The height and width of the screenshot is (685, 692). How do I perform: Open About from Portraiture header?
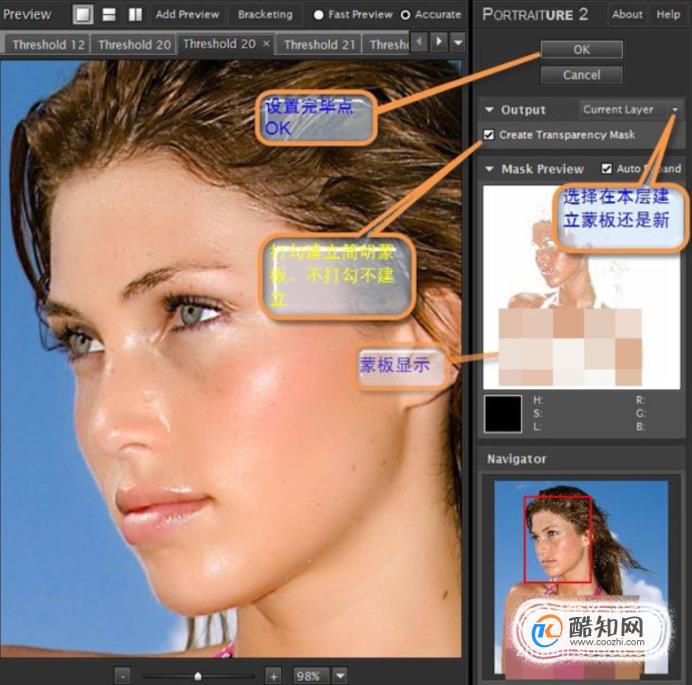point(627,15)
